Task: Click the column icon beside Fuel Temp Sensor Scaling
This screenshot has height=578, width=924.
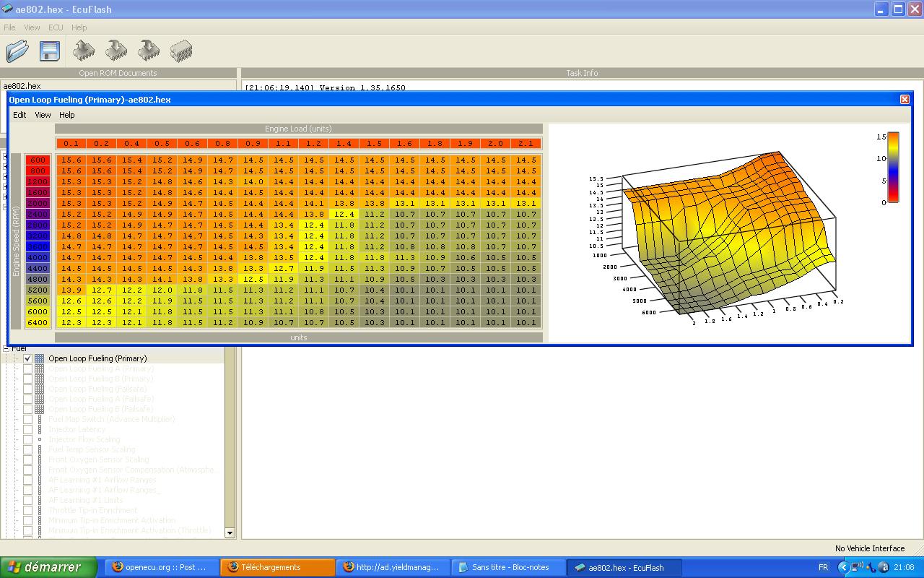Action: click(40, 449)
